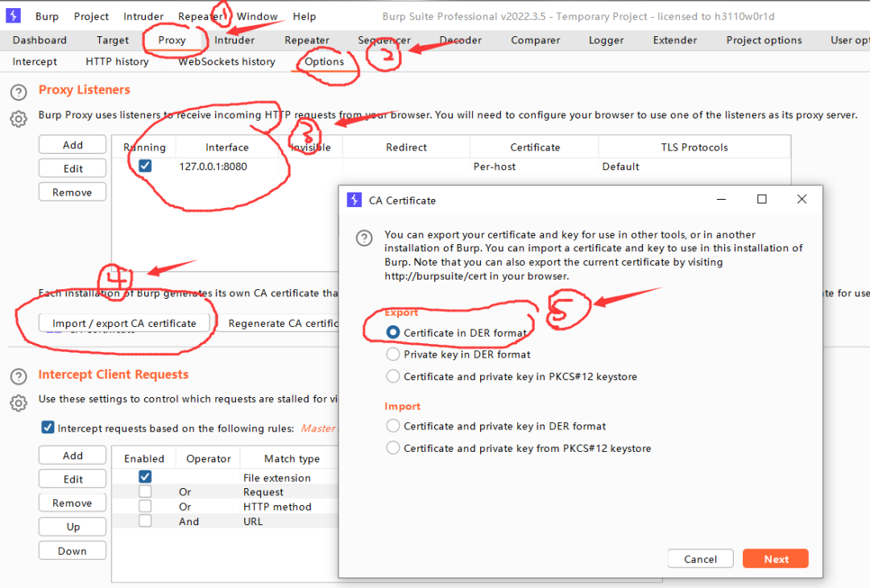Click Edit under Intercept Client Requests
Viewport: 870px width, 588px height.
click(x=72, y=479)
